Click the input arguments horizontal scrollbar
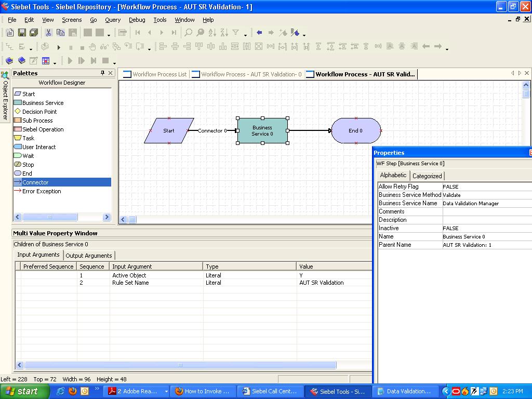Image resolution: width=532 pixels, height=399 pixels. coord(180,365)
